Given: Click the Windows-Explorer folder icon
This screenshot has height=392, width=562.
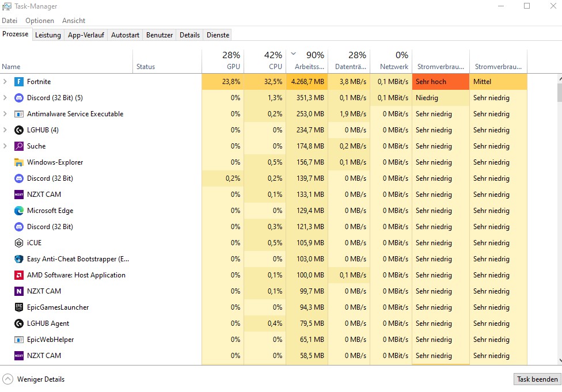Looking at the screenshot, I should pos(18,162).
